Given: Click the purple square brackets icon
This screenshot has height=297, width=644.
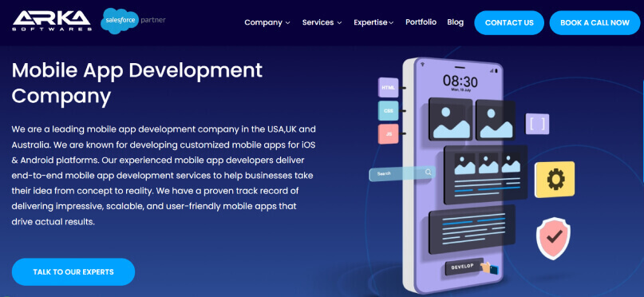Looking at the screenshot, I should coord(537,124).
